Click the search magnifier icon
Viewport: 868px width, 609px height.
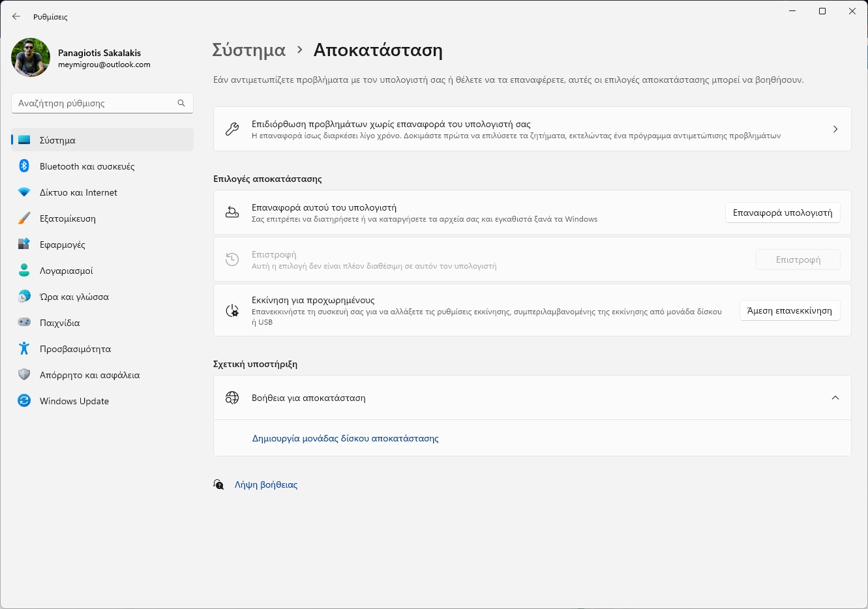tap(181, 103)
